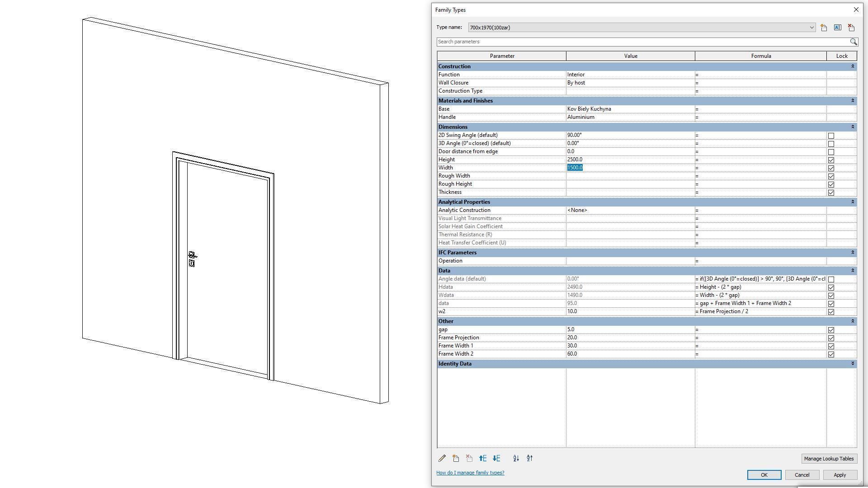Uncheck the Height lock checkbox
Screen dimensions: 868x488
pos(831,160)
